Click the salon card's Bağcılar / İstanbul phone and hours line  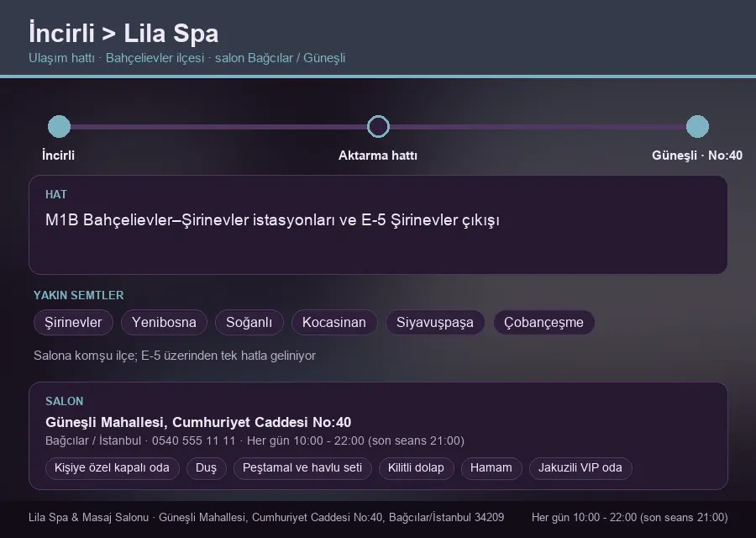(x=255, y=441)
